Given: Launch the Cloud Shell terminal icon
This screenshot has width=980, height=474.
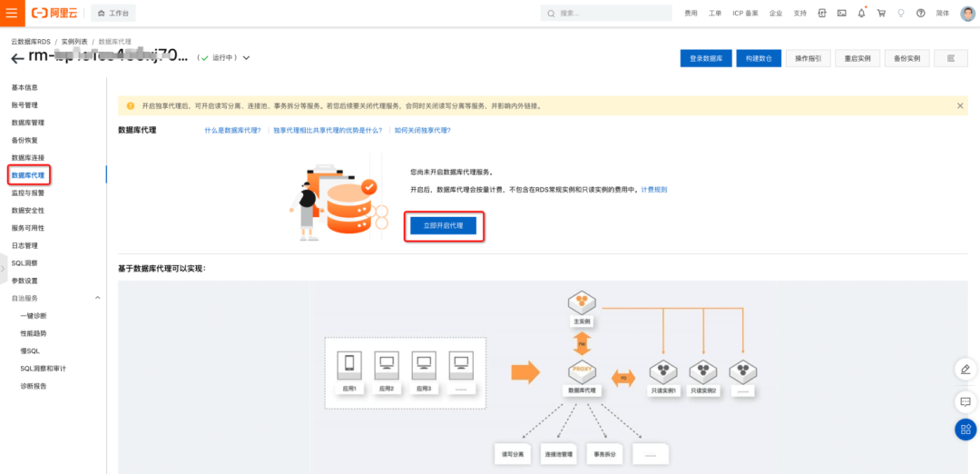Looking at the screenshot, I should [x=842, y=13].
